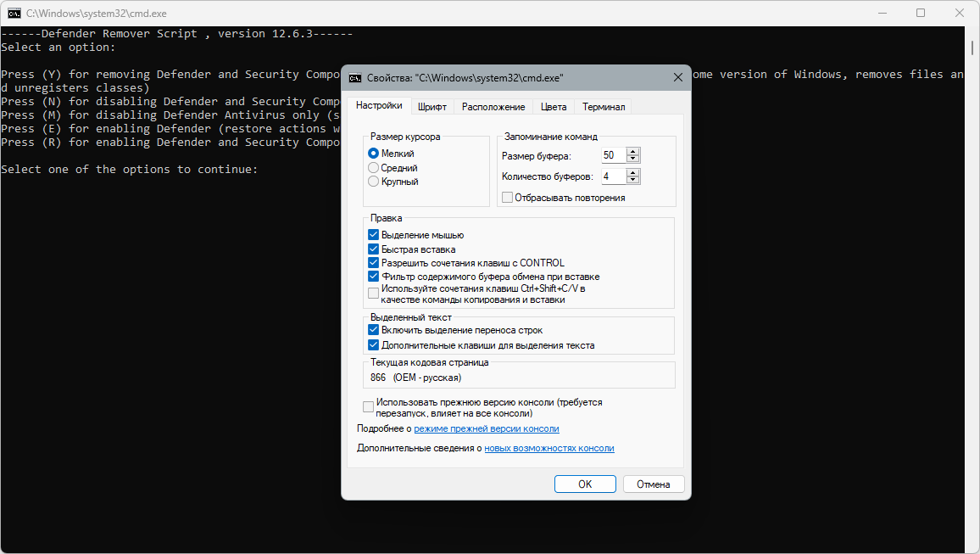
Task: Open the режиме прежней версии консоли link
Action: coord(487,429)
